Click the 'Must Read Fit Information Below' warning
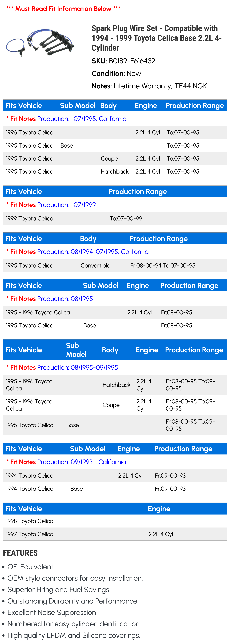The height and width of the screenshot is (644, 230). click(63, 9)
